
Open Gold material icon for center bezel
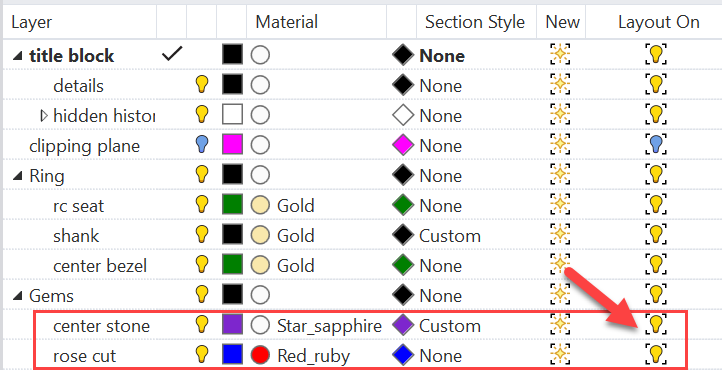[260, 266]
